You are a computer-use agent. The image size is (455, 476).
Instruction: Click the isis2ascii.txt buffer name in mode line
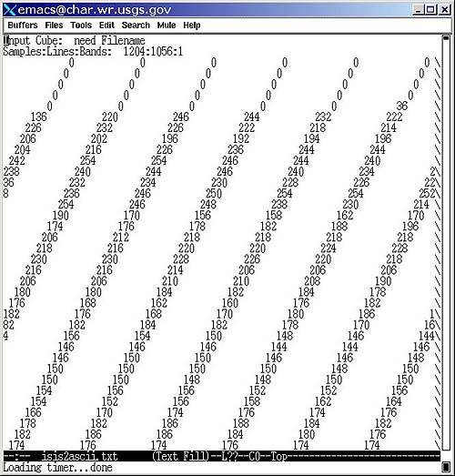pos(79,456)
